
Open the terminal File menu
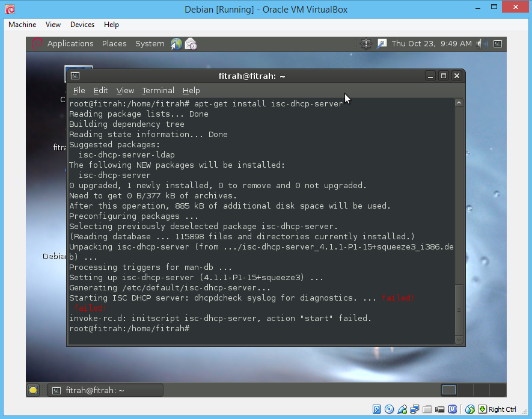coord(79,91)
